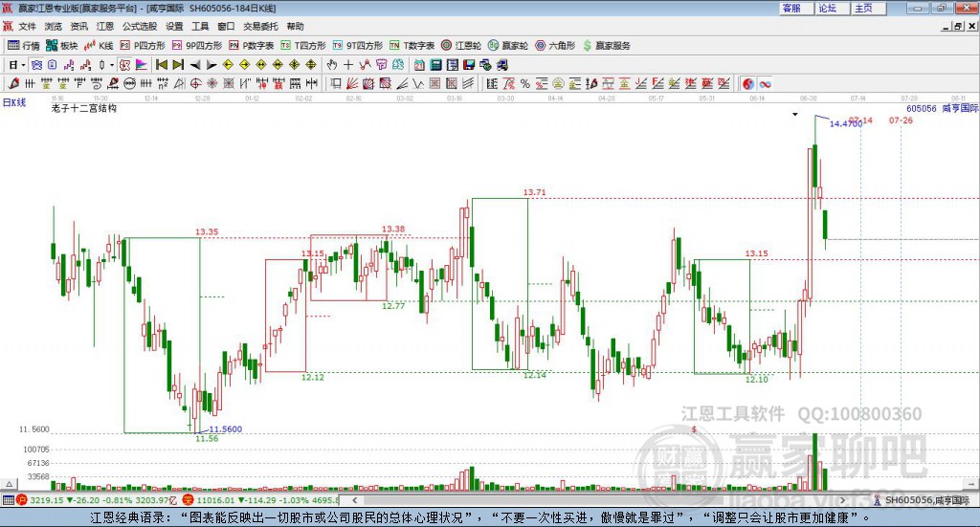
Task: Open the 浏览 menu
Action: point(54,26)
